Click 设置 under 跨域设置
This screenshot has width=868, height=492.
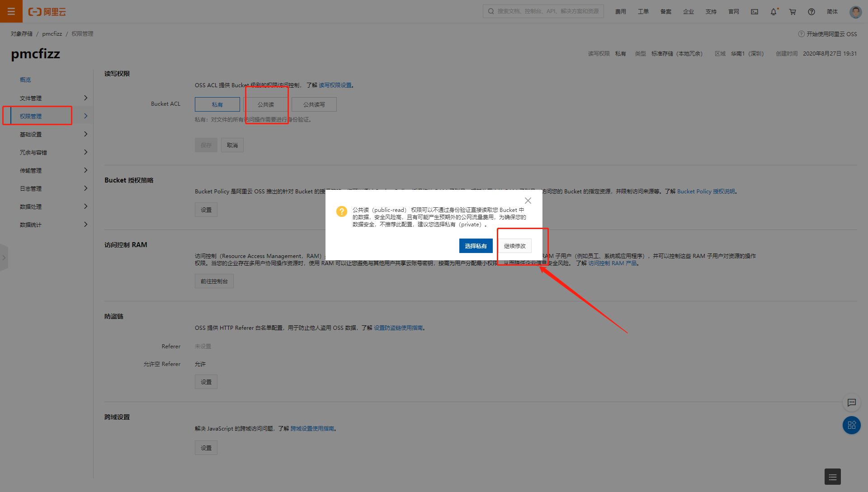pyautogui.click(x=206, y=448)
